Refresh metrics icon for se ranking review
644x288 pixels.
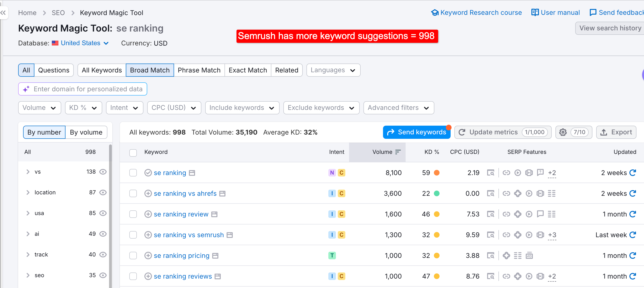pyautogui.click(x=632, y=214)
